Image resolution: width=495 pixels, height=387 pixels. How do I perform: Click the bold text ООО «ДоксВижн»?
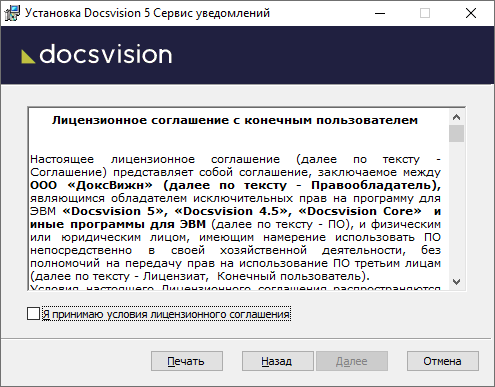coord(91,185)
